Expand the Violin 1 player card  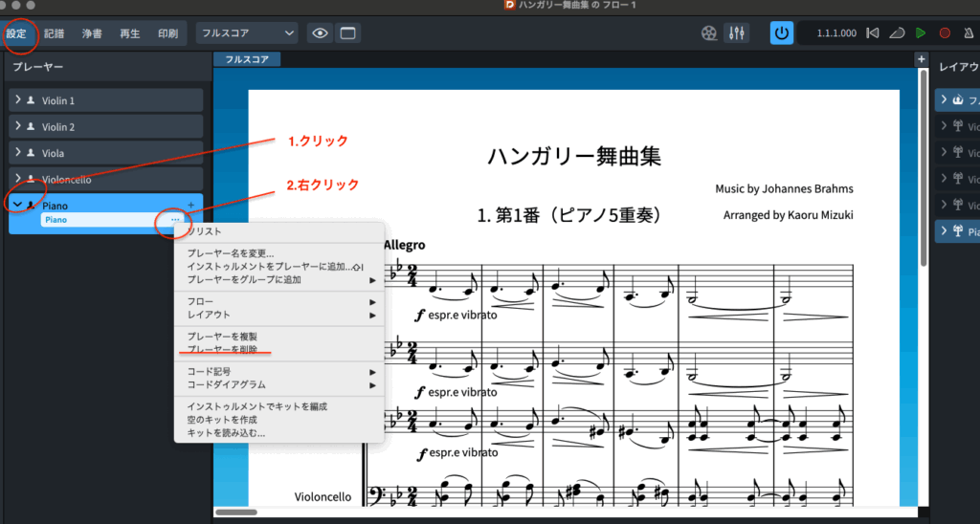point(18,100)
